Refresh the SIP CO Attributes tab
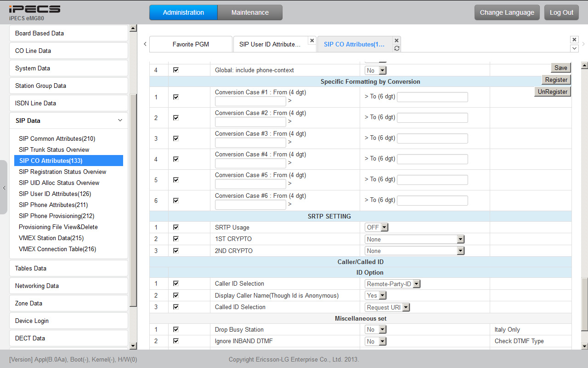This screenshot has width=588, height=368. 396,48
